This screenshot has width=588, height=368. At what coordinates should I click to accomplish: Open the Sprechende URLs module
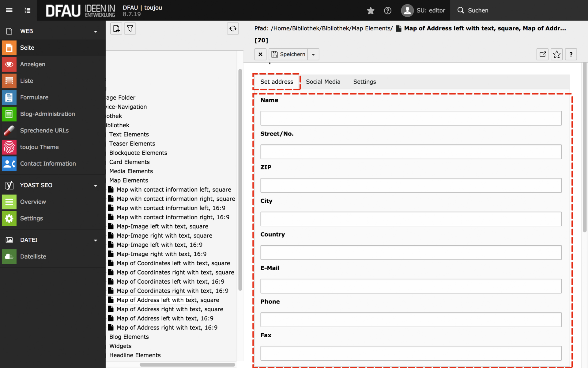53,130
